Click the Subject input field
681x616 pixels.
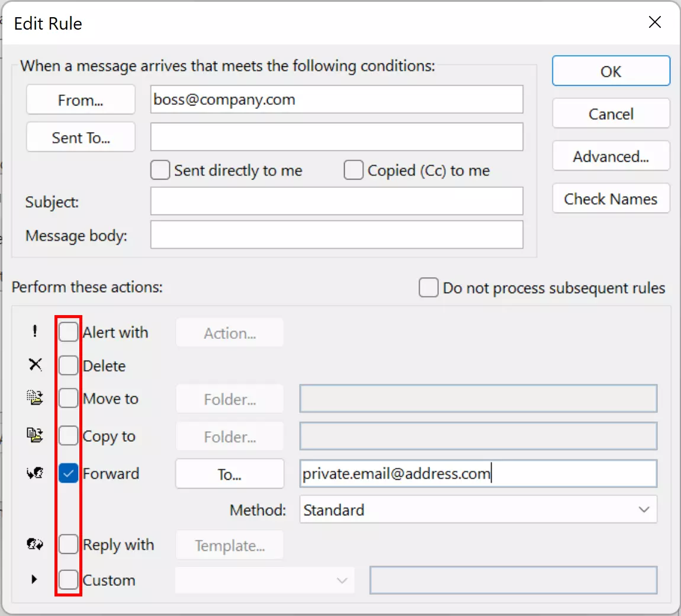(336, 201)
